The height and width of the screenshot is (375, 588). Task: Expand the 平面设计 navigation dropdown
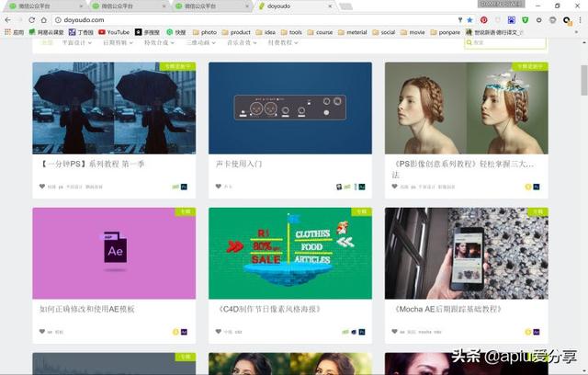pyautogui.click(x=77, y=43)
